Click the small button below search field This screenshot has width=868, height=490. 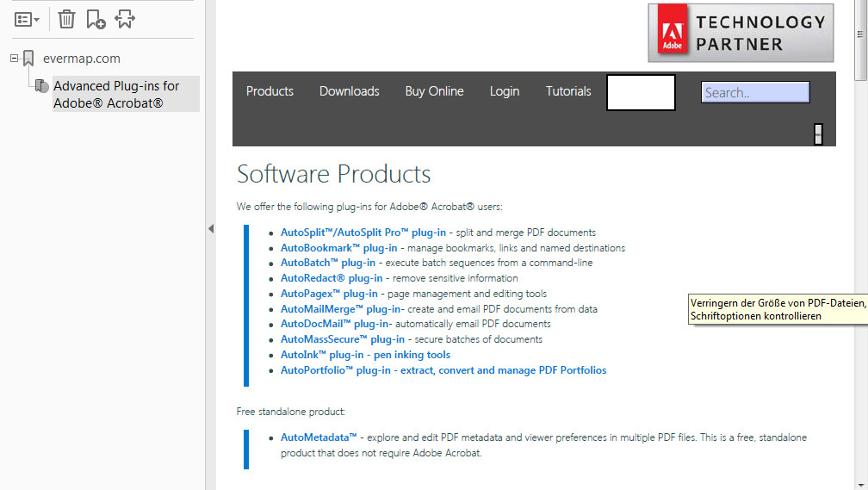point(818,134)
